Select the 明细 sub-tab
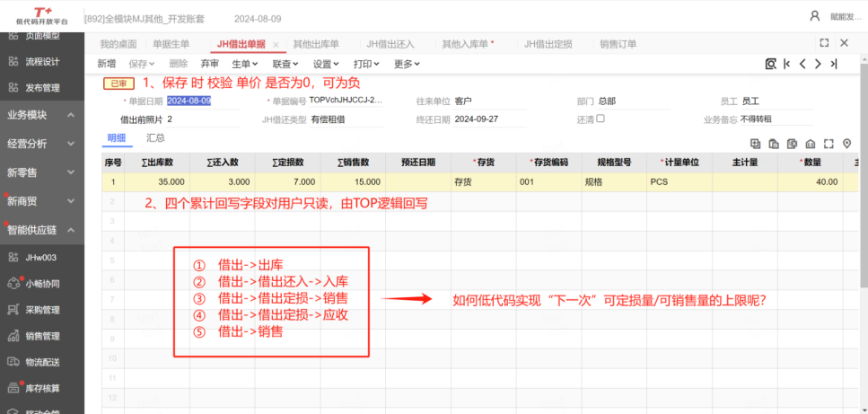The image size is (868, 414). tap(117, 138)
